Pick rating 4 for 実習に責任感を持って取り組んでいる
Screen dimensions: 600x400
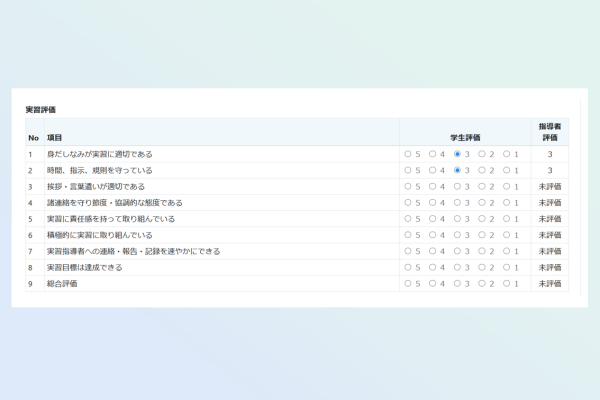pos(432,219)
